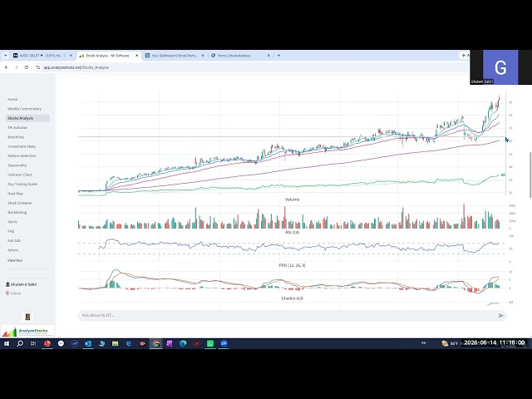Open File Explorer from taskbar
532x399 pixels.
(115, 343)
